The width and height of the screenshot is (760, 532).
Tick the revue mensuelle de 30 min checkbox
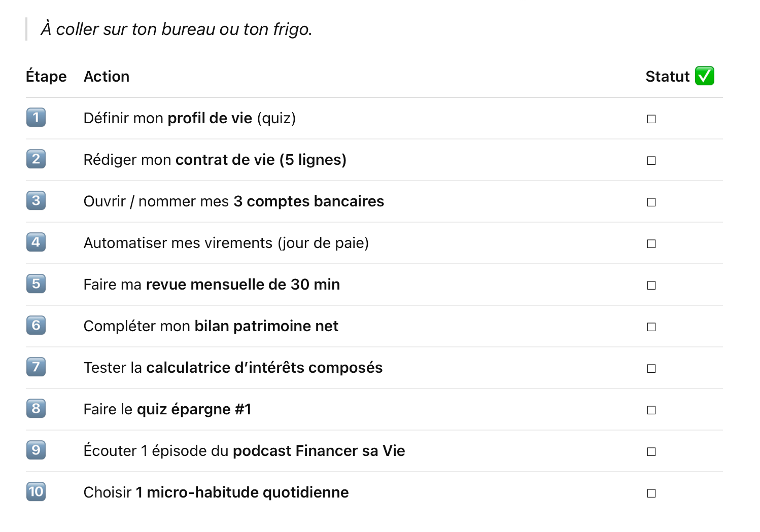[651, 286]
